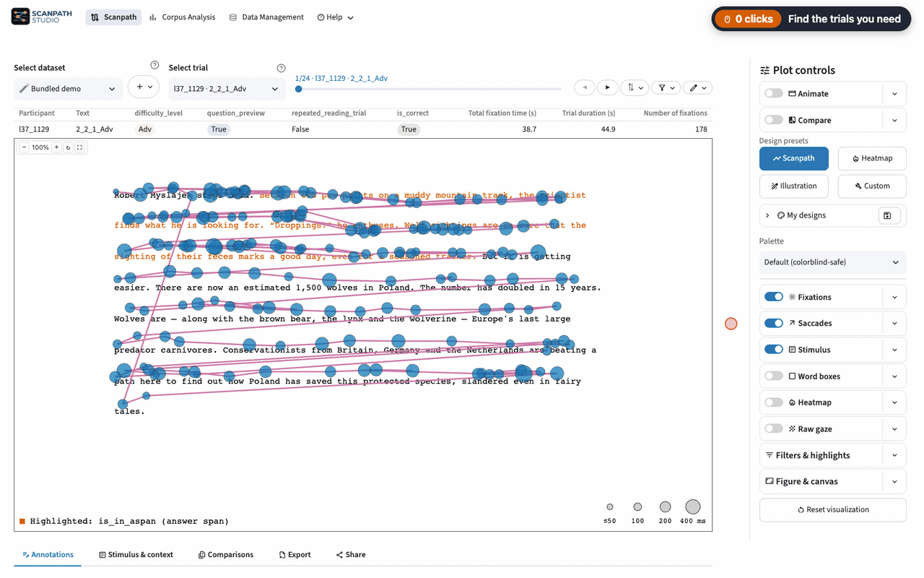The height and width of the screenshot is (578, 924).
Task: Zoom out the plot with minus icon
Action: (x=24, y=147)
